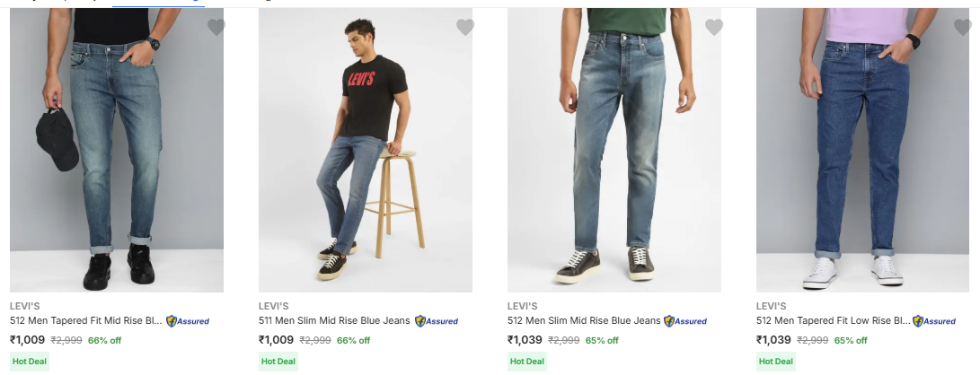The image size is (980, 375).
Task: Click Assured badge on first jeans listing
Action: (x=188, y=321)
